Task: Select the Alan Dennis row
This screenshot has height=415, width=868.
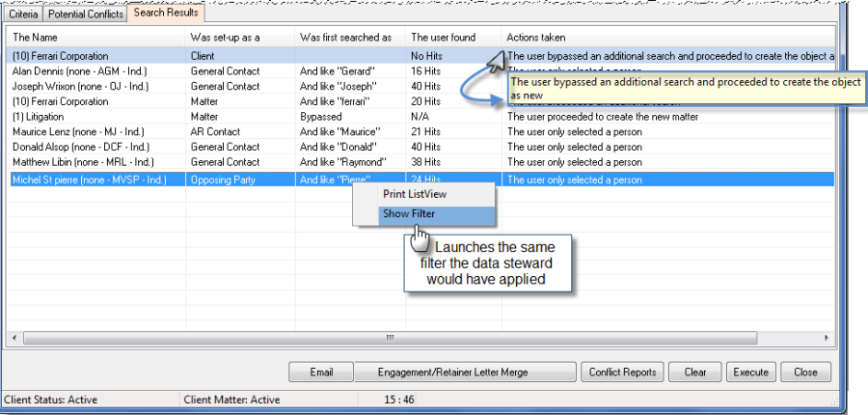Action: pos(422,71)
